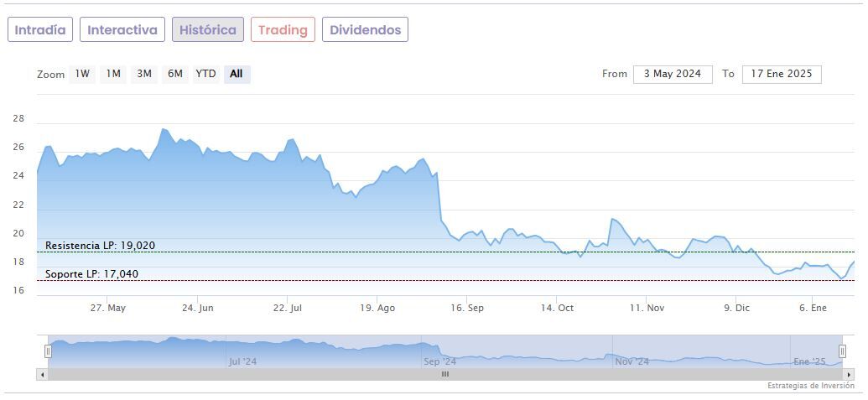Click the From date field

pos(673,74)
